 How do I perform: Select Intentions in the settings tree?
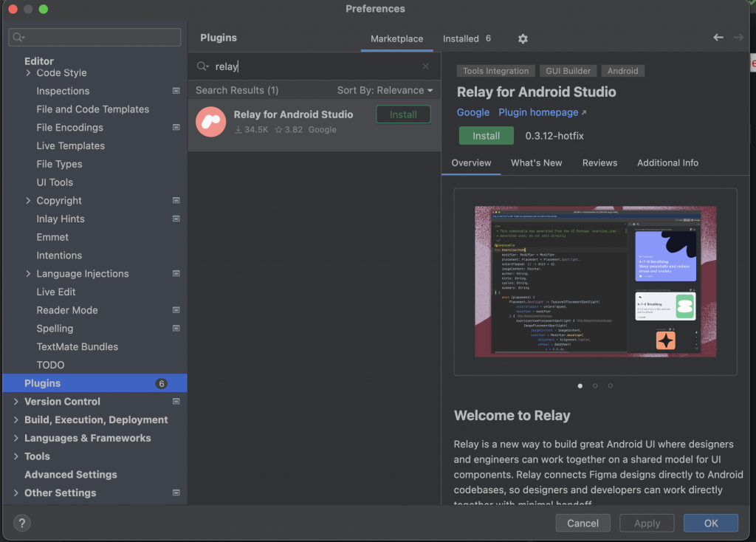59,255
